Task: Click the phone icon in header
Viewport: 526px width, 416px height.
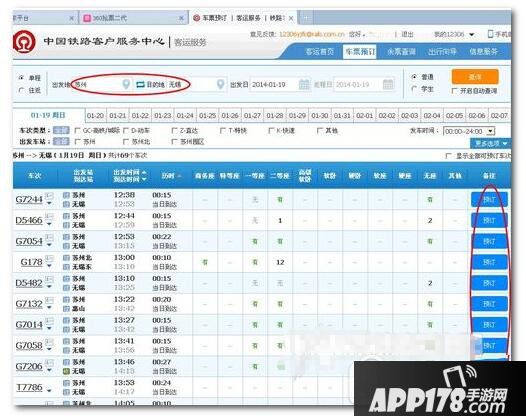Action: pos(490,34)
